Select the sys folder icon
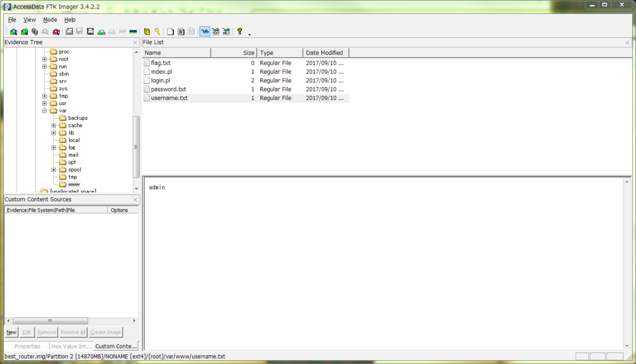 click(x=53, y=88)
